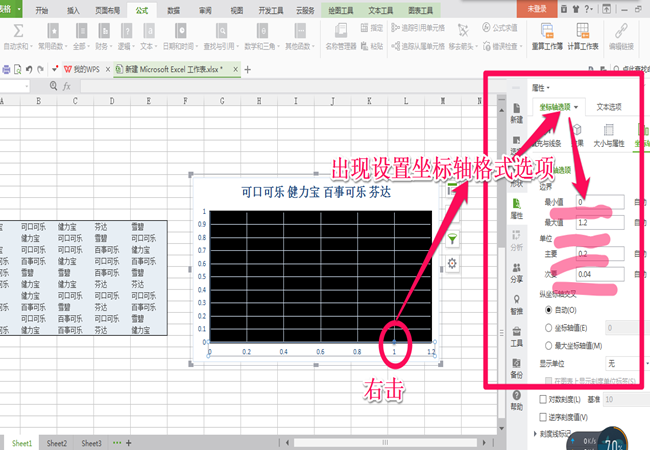Switch to the 插入 ribbon tab

[x=73, y=10]
